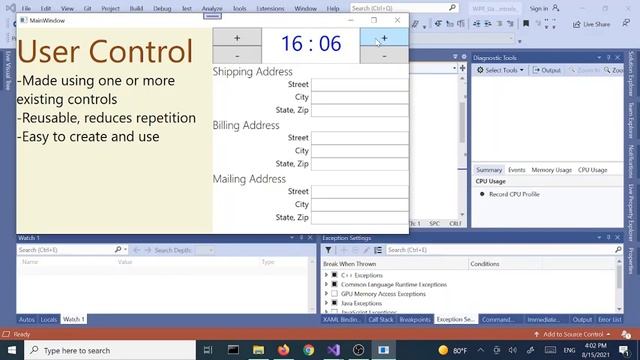Open the Window menu

pyautogui.click(x=305, y=8)
